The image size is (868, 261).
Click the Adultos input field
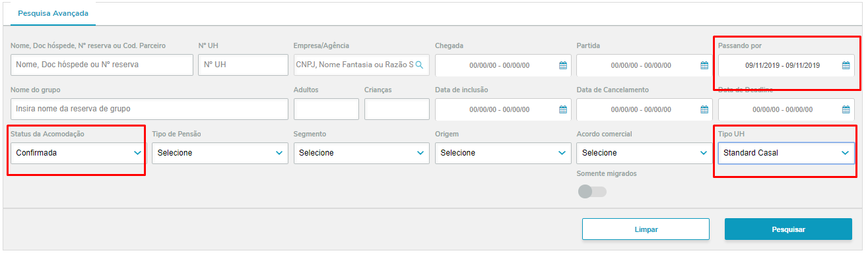326,109
